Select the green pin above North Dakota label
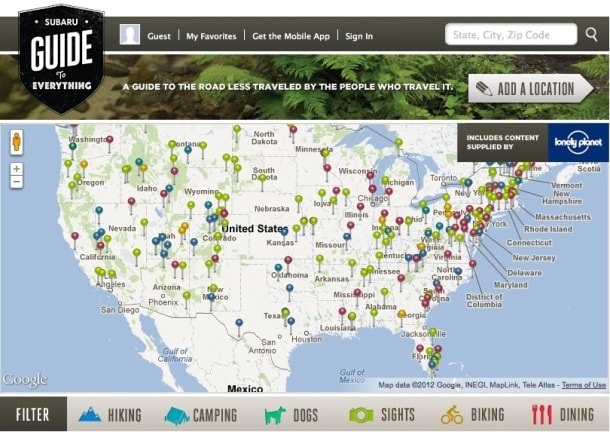Screen dimensions: 610x432 click(x=237, y=128)
